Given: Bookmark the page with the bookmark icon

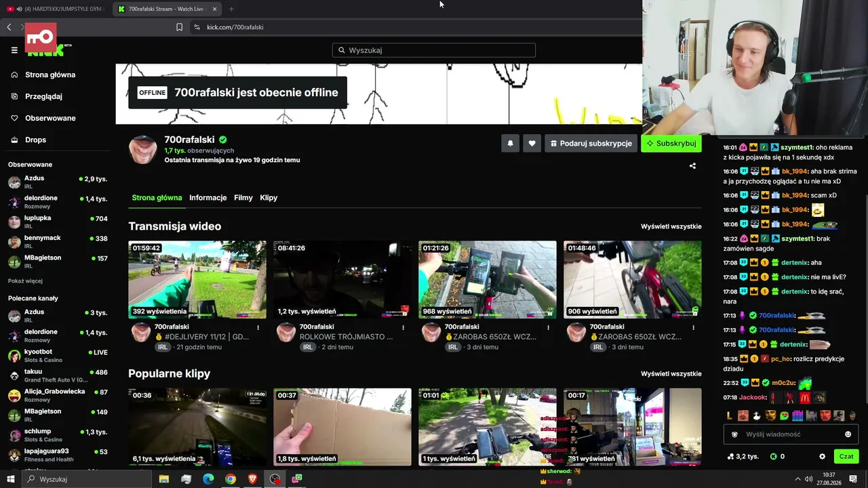Looking at the screenshot, I should [179, 27].
